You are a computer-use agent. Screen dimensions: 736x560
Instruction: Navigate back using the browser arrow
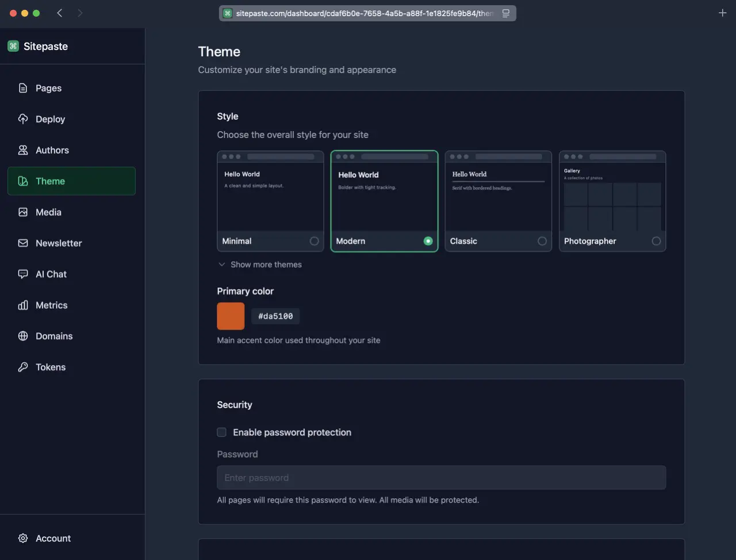point(60,12)
